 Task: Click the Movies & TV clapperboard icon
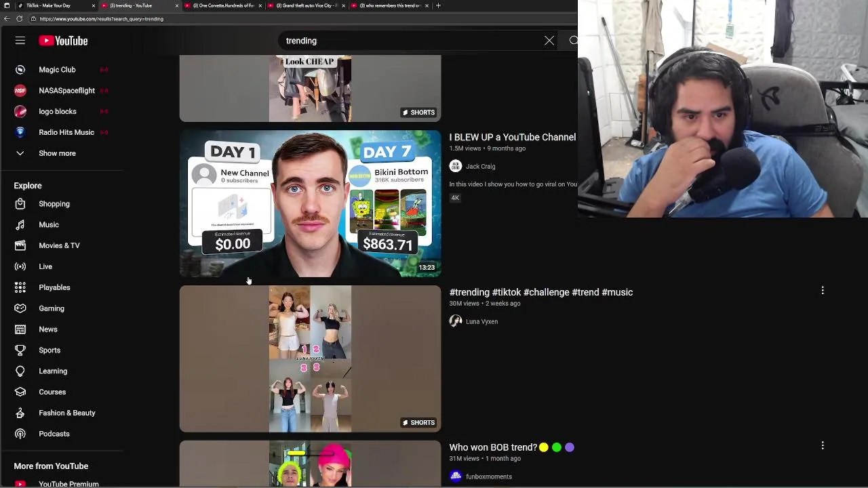coord(20,245)
